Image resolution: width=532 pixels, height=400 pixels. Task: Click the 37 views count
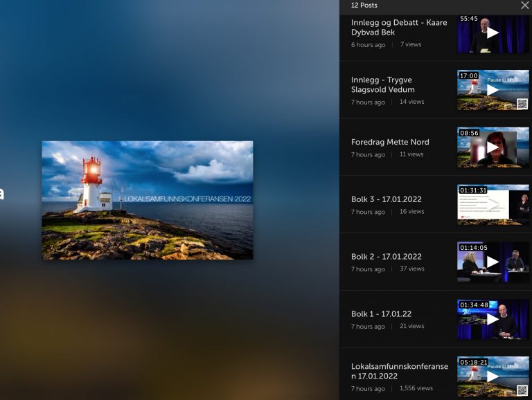point(412,269)
